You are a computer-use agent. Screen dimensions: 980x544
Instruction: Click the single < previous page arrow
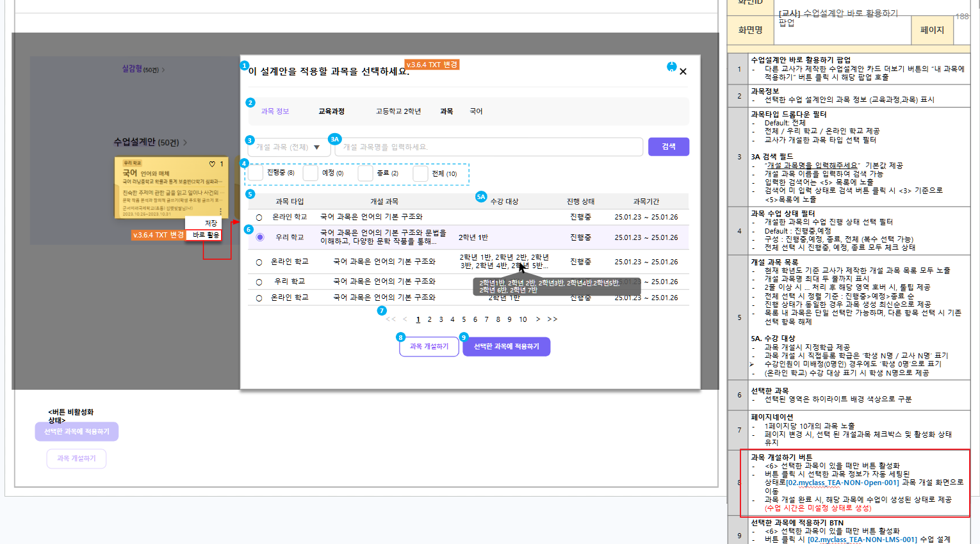(x=405, y=319)
